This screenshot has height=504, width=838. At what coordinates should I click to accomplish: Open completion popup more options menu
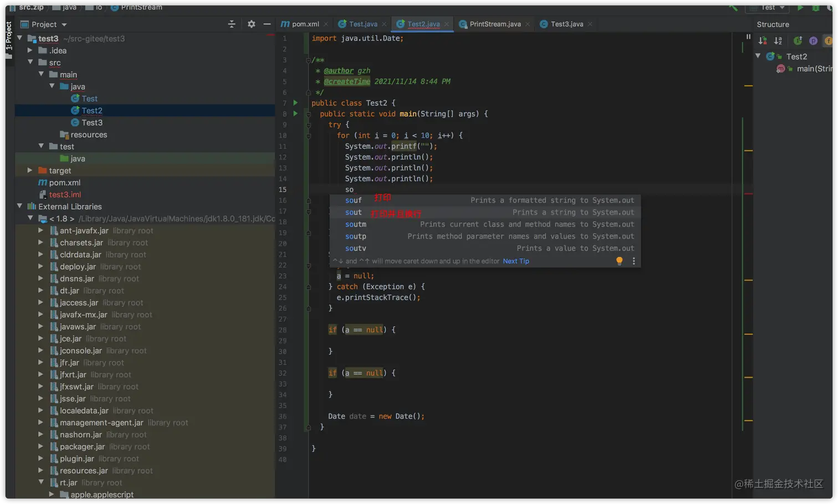(x=634, y=261)
